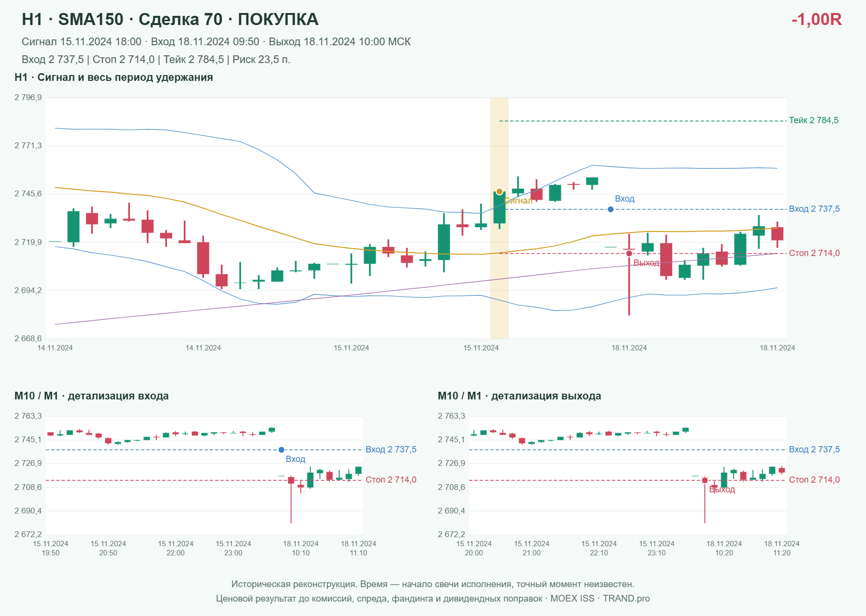Click the red exit marker dot on H1 chart

coord(629,254)
